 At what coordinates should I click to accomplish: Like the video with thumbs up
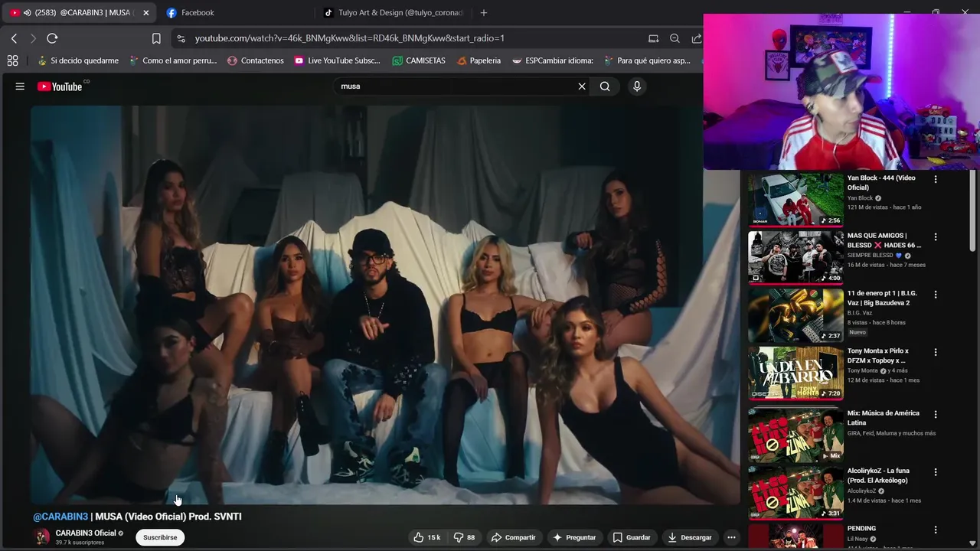(x=426, y=537)
